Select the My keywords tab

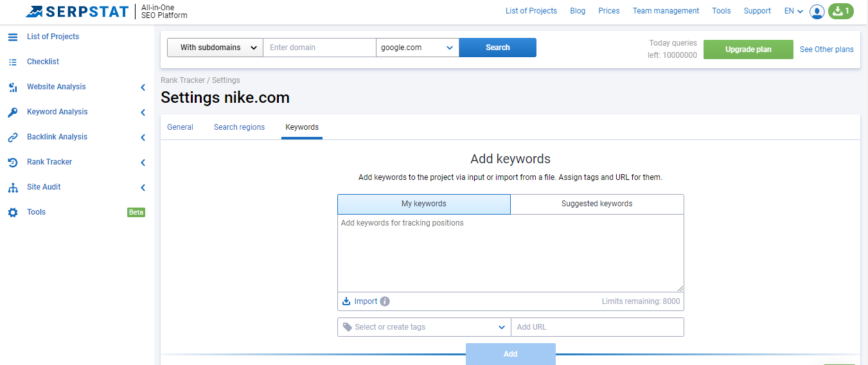coord(424,204)
